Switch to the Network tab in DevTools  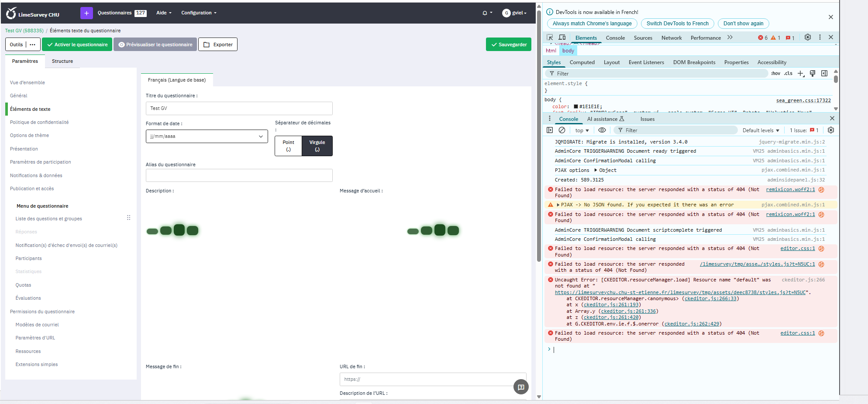[671, 38]
